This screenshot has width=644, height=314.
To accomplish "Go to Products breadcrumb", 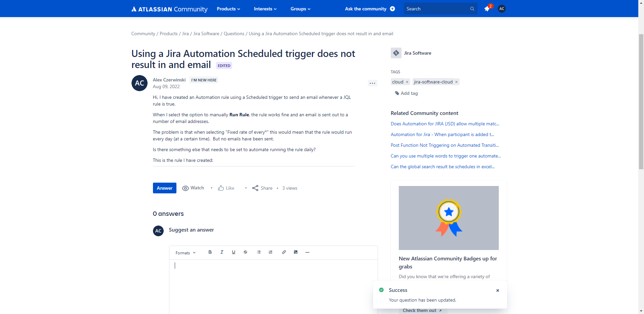I will point(169,34).
